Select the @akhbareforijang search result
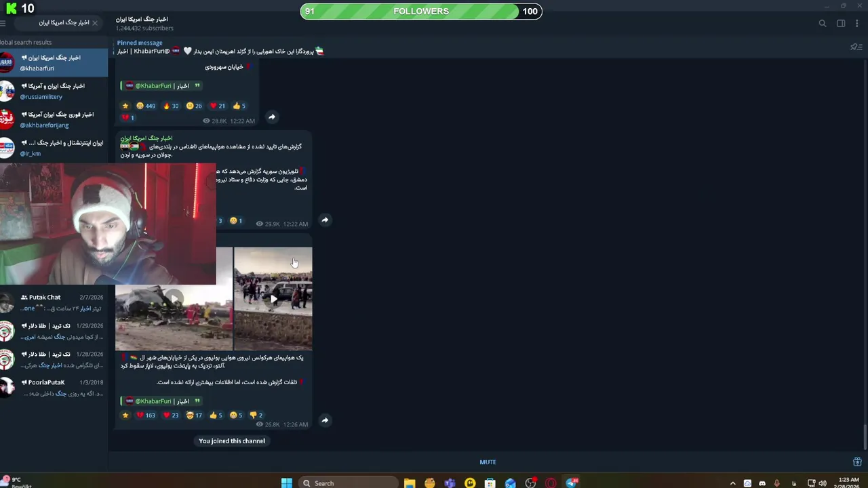The image size is (868, 488). (54, 120)
